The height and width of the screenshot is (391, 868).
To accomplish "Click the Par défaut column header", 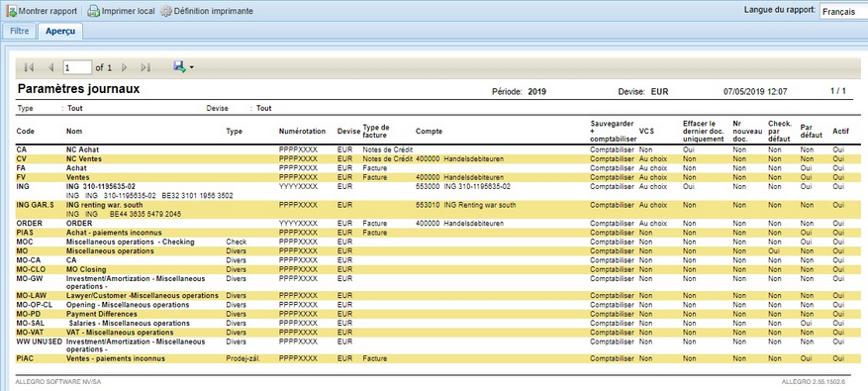I will 812,132.
